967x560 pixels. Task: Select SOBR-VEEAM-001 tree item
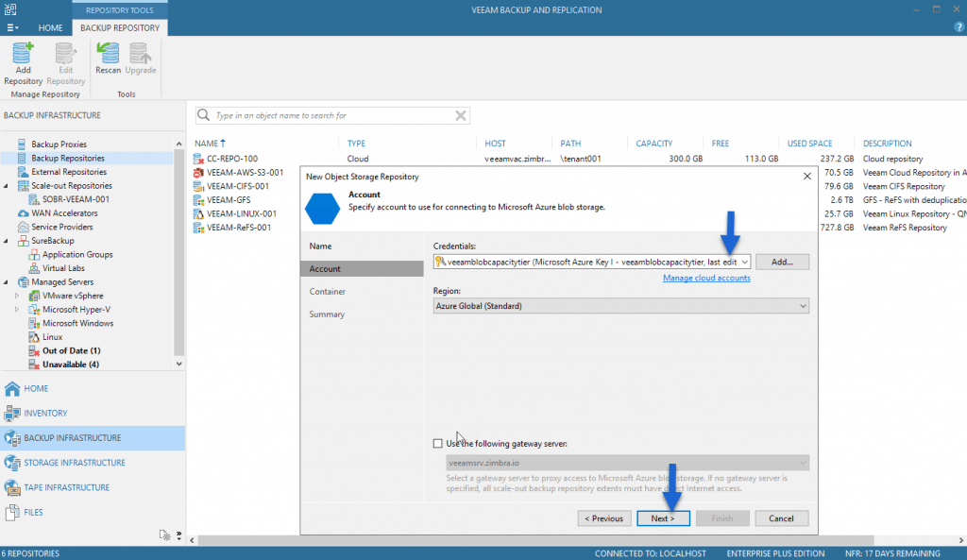[76, 199]
